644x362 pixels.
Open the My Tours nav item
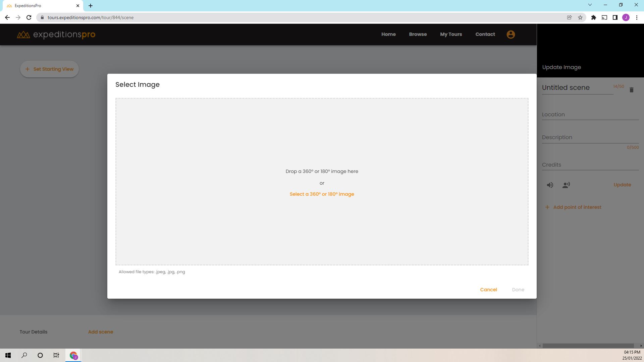pos(451,34)
